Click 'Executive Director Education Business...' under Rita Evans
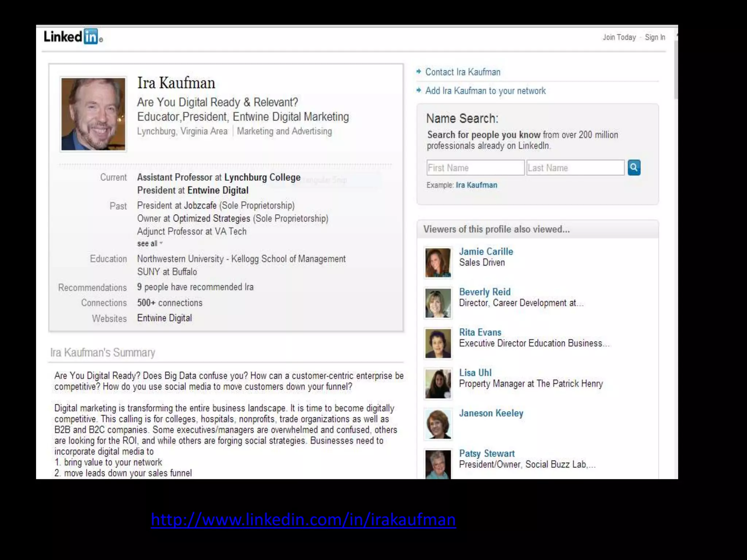 click(534, 343)
